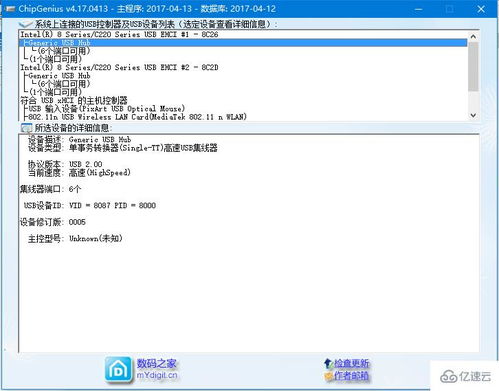The height and width of the screenshot is (391, 499).
Task: Click the 集线器端口: 6个 line
Action: point(50,189)
